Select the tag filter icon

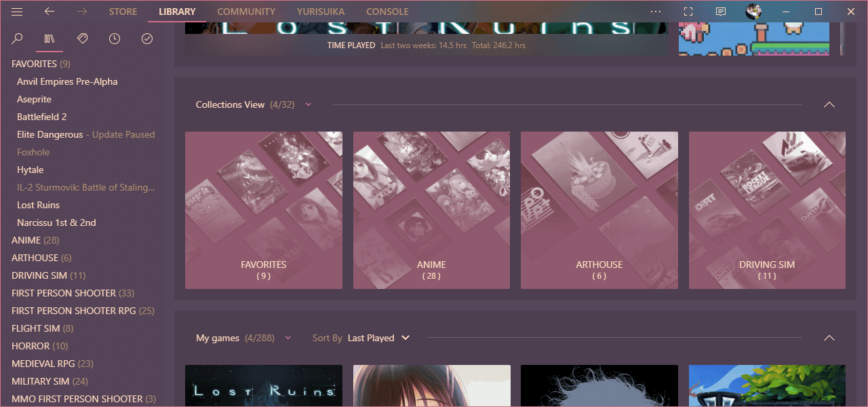click(x=82, y=39)
